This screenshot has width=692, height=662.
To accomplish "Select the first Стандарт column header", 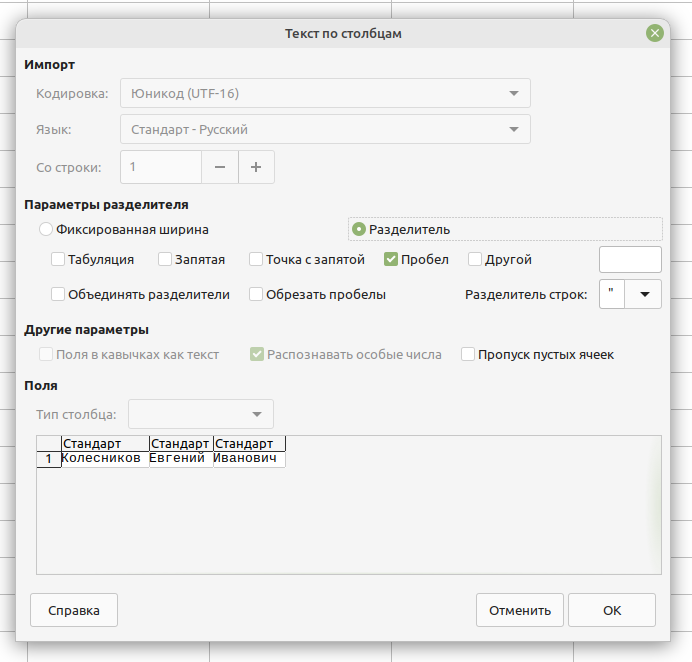I will point(104,443).
